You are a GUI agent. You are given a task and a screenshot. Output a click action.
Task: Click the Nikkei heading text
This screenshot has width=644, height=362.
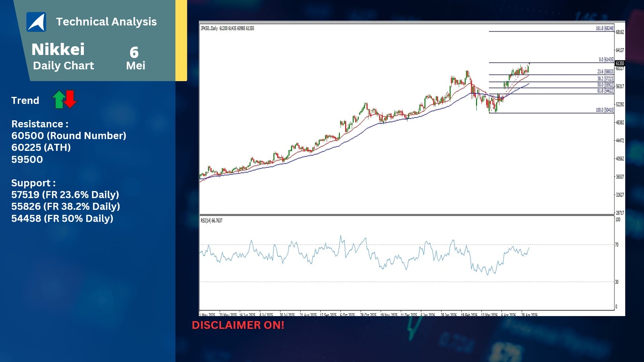coord(58,49)
